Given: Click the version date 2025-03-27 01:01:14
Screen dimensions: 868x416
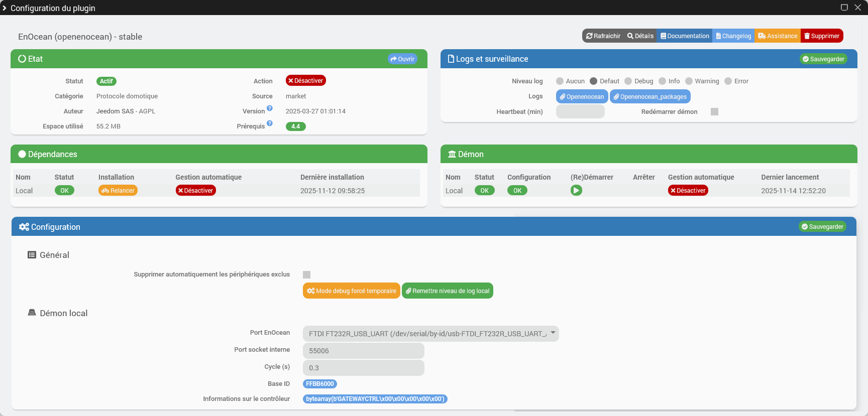Looking at the screenshot, I should [x=315, y=111].
